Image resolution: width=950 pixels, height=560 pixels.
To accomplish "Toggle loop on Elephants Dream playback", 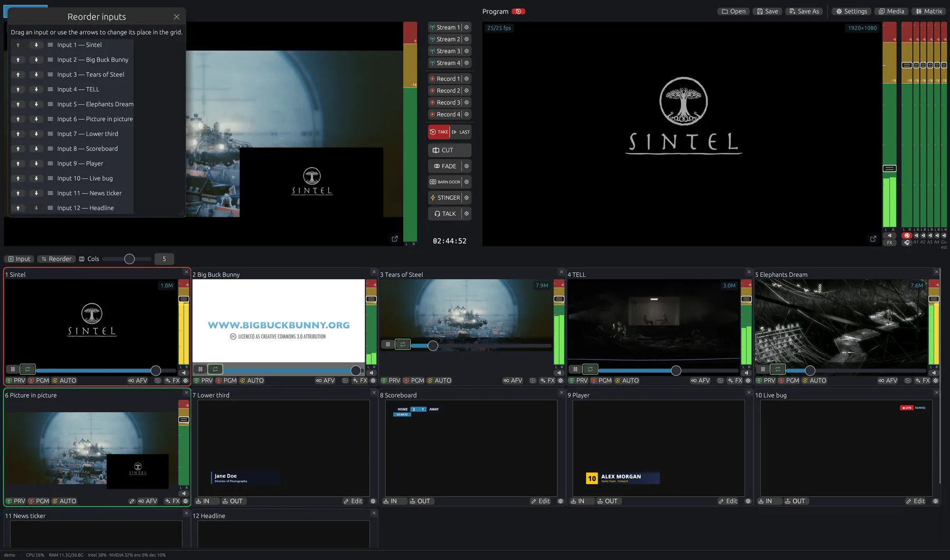I will click(777, 369).
